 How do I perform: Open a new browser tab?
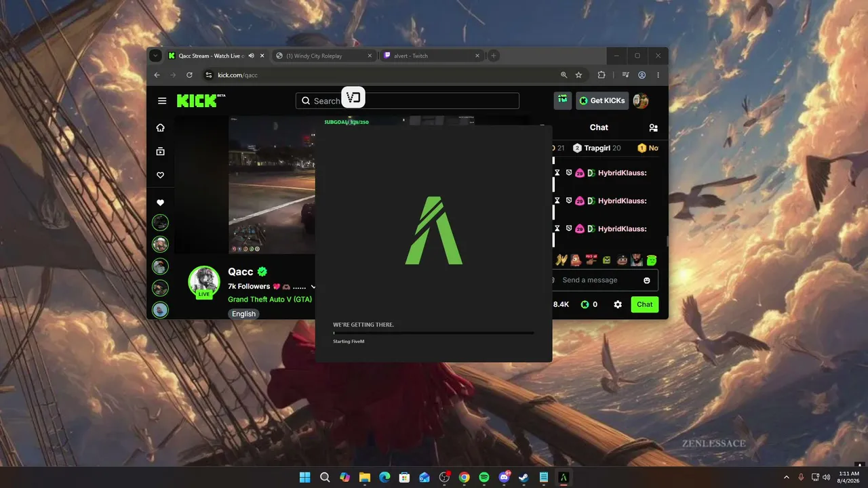[494, 56]
